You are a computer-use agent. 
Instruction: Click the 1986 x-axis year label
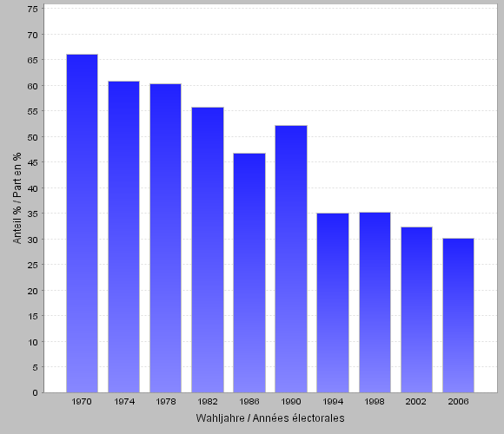249,402
